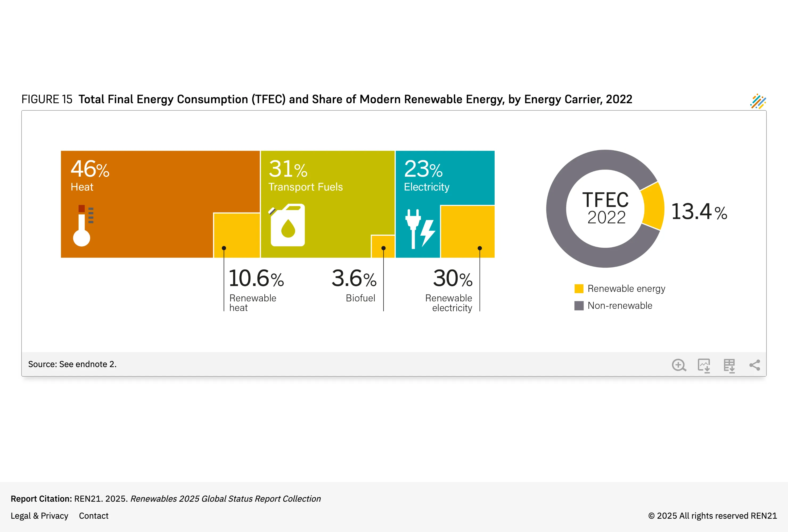Click the '30%' value
Screen dimensions: 788x532
[x=453, y=278]
